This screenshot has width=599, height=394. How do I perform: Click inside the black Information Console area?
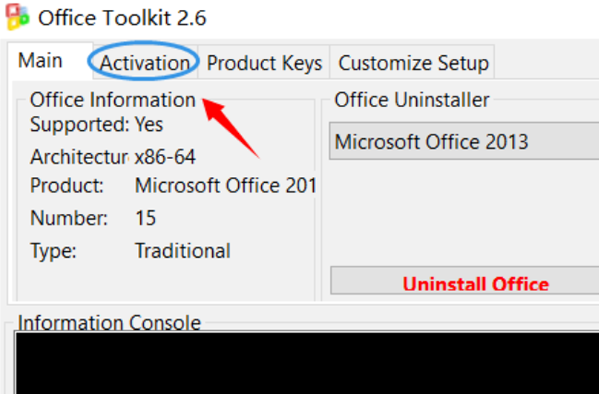(x=307, y=363)
